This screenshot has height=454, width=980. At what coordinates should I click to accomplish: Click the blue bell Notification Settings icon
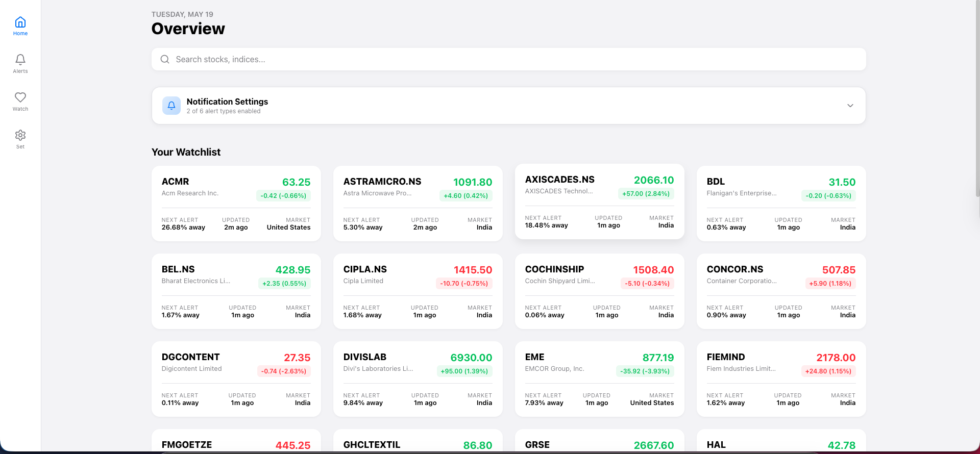coord(171,106)
